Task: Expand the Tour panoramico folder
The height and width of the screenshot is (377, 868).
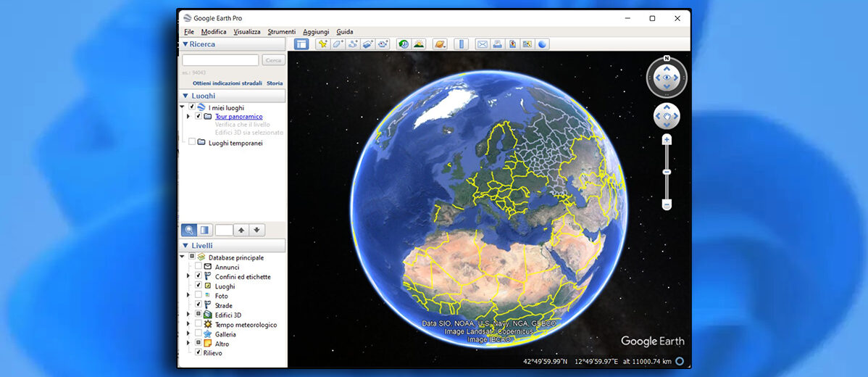Action: pyautogui.click(x=188, y=116)
